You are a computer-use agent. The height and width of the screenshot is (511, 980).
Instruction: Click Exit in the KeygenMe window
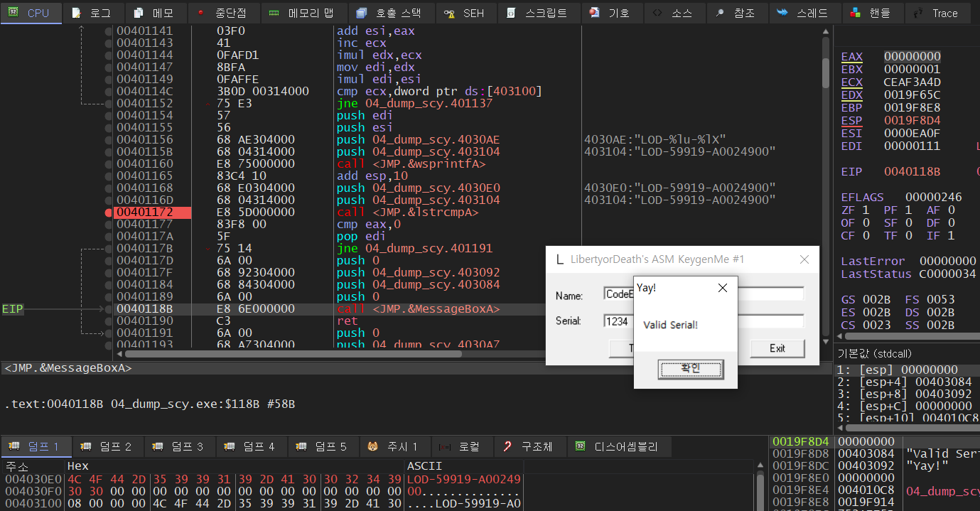pos(777,348)
